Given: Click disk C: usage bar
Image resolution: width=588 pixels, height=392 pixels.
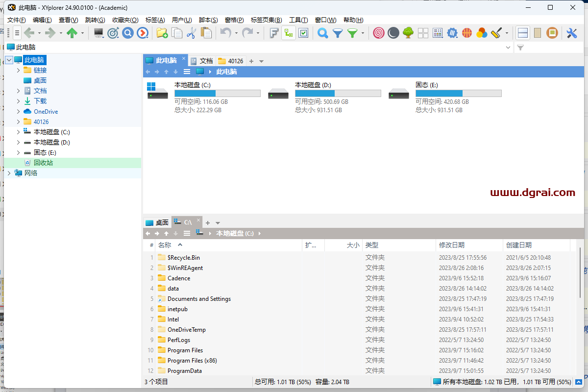Looking at the screenshot, I should click(x=217, y=93).
